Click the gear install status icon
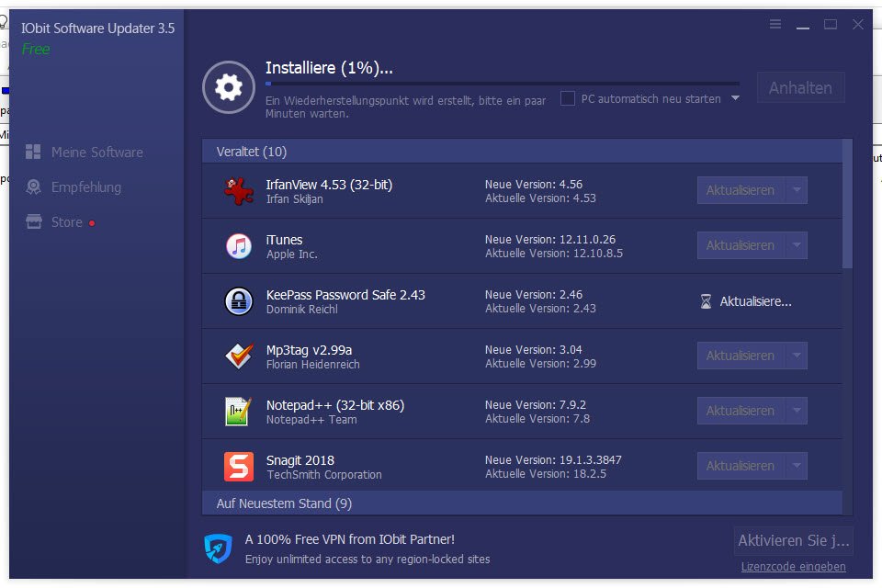The width and height of the screenshot is (882, 588). coord(229,88)
